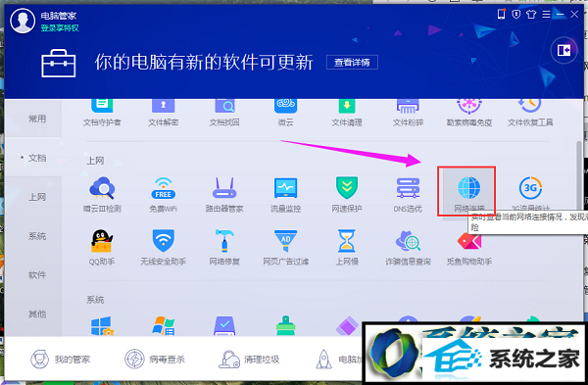The height and width of the screenshot is (385, 588).
Task: Open 兜鱼购物助手 tool
Action: pyautogui.click(x=469, y=248)
